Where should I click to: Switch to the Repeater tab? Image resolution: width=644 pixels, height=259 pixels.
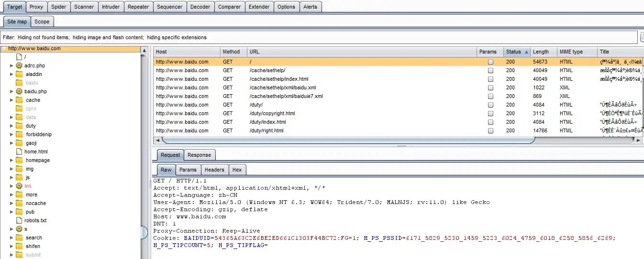[x=138, y=7]
